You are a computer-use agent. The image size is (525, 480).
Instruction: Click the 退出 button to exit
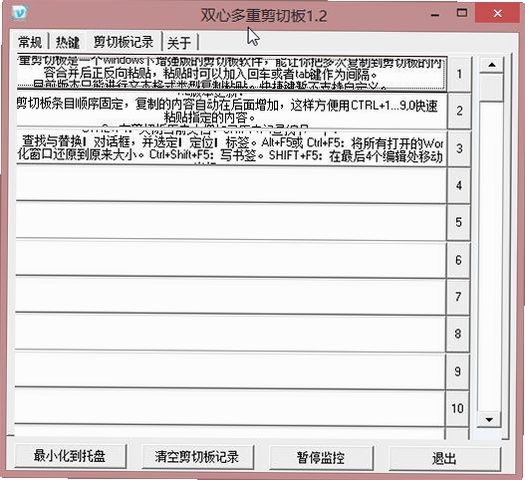tap(444, 458)
